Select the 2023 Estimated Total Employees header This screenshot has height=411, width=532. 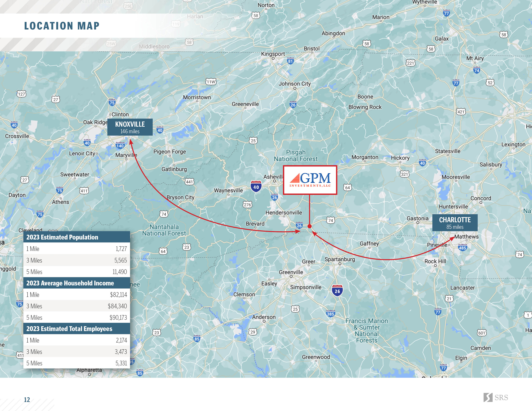(77, 329)
